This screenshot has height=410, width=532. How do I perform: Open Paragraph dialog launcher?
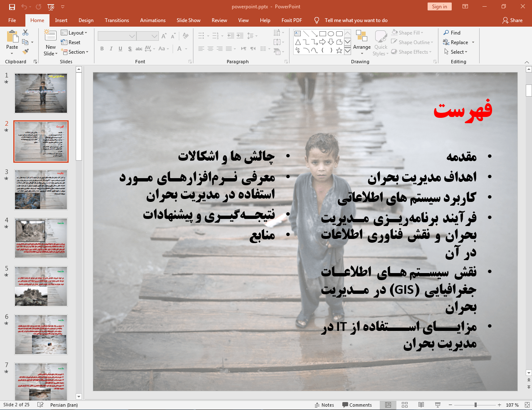286,62
